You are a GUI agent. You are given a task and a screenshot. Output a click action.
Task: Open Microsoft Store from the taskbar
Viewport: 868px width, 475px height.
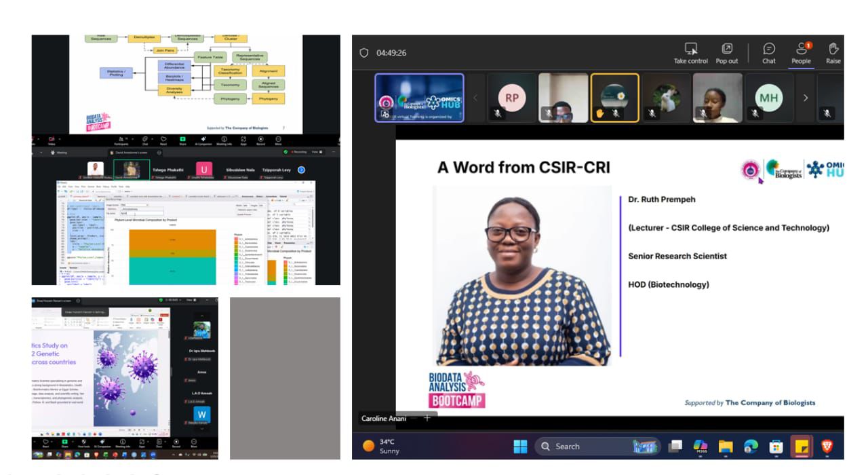tap(776, 446)
